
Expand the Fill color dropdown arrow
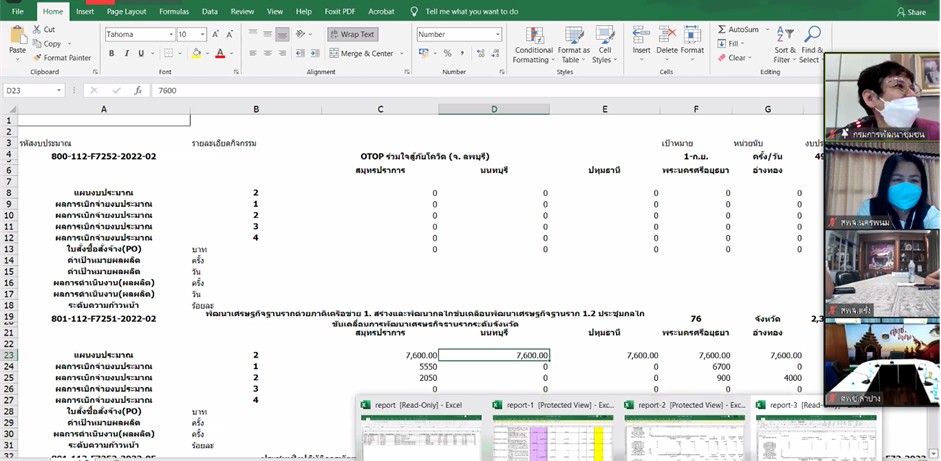coord(206,53)
